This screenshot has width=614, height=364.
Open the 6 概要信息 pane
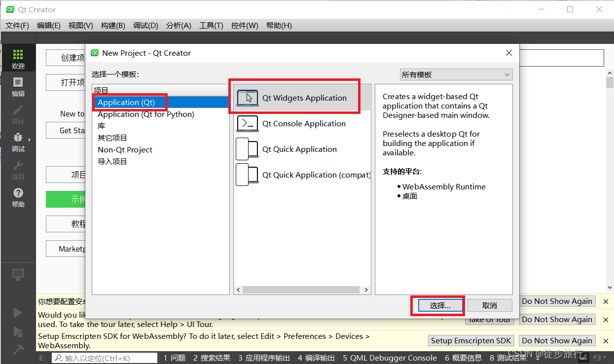463,358
